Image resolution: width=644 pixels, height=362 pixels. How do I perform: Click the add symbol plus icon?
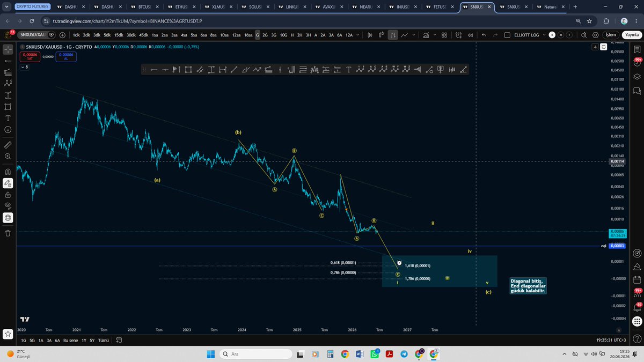pyautogui.click(x=62, y=35)
